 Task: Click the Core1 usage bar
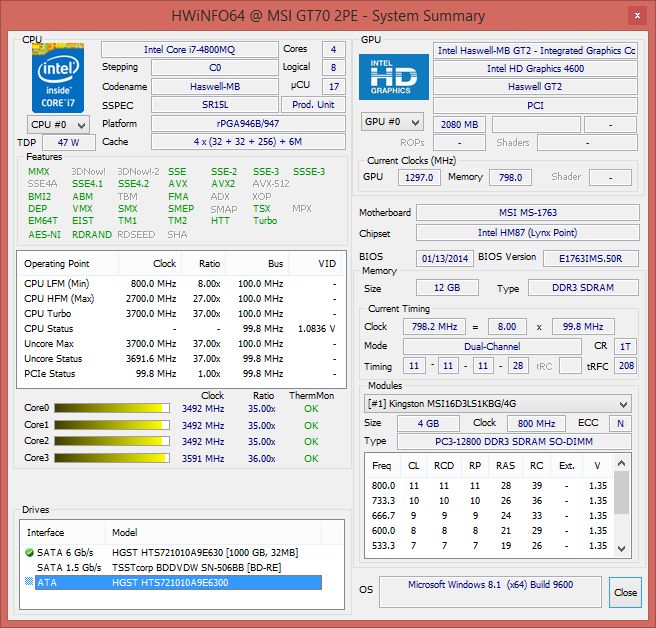click(x=112, y=425)
